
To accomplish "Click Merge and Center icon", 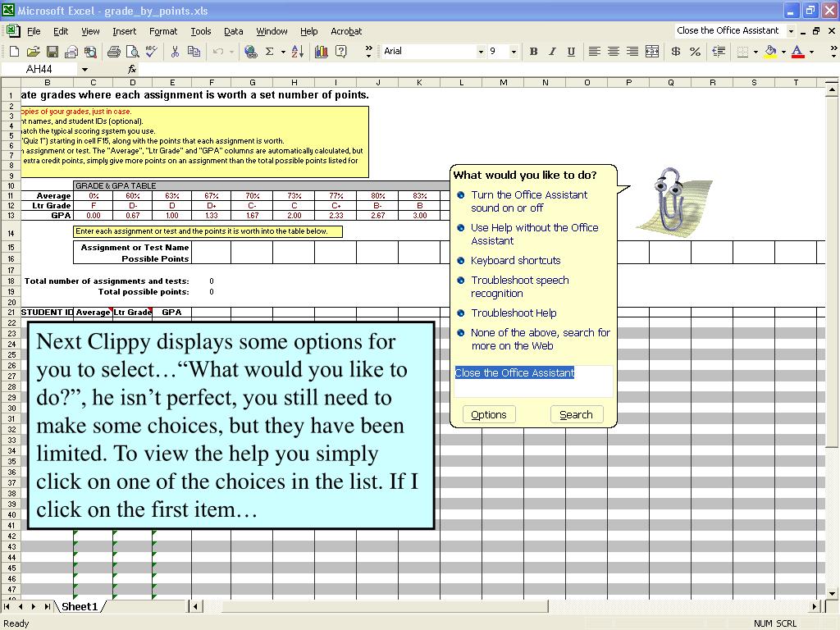I will 652,52.
